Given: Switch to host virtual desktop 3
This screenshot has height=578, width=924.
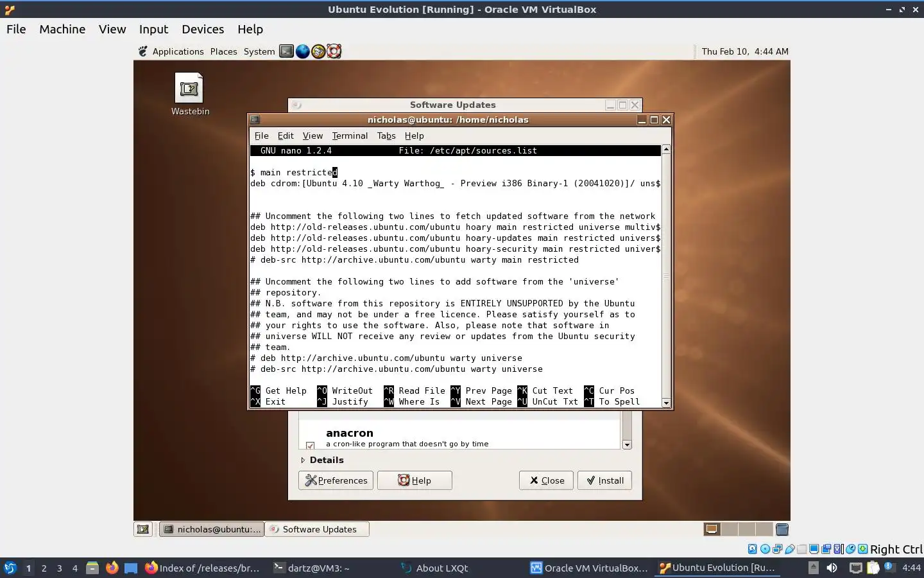Looking at the screenshot, I should point(60,568).
